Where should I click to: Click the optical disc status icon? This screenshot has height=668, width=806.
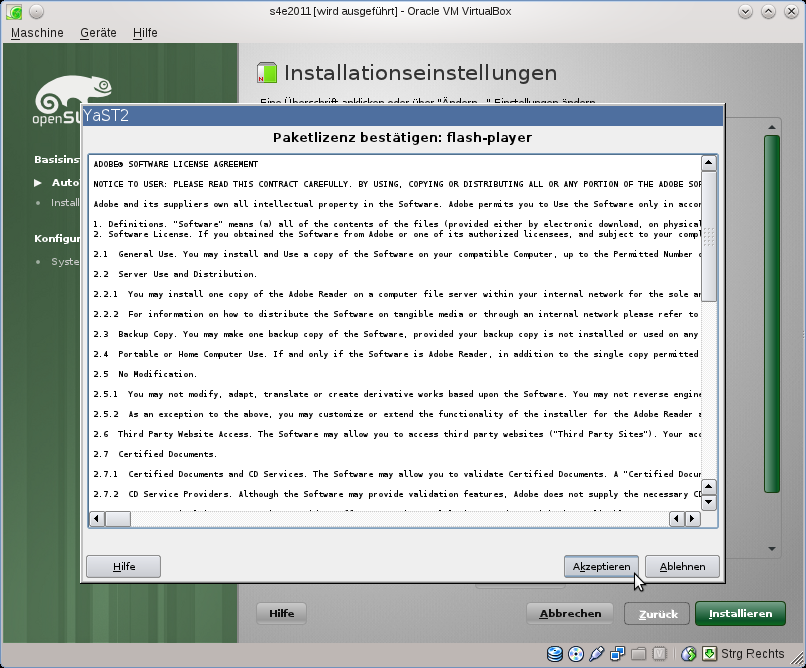coord(576,654)
